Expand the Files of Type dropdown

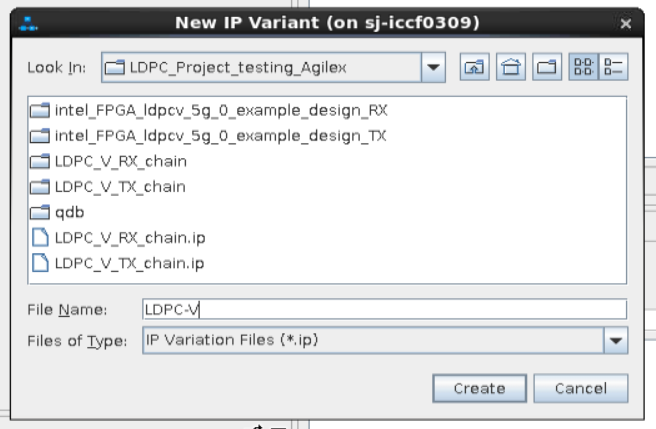pos(617,340)
